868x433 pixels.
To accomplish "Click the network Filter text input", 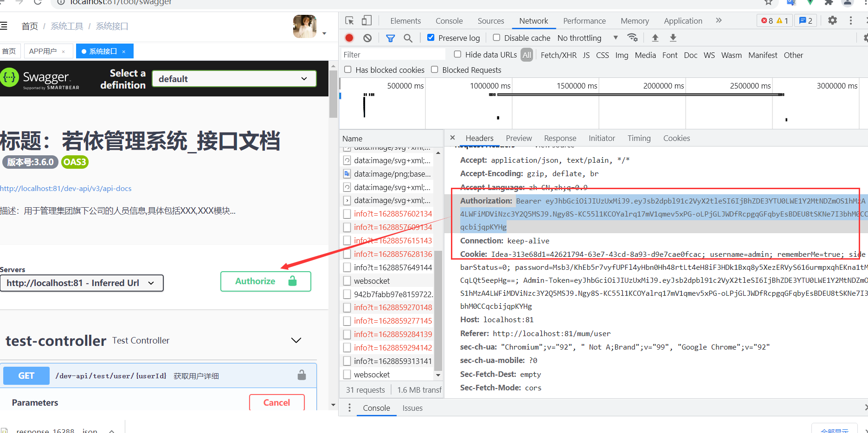I will pyautogui.click(x=393, y=55).
